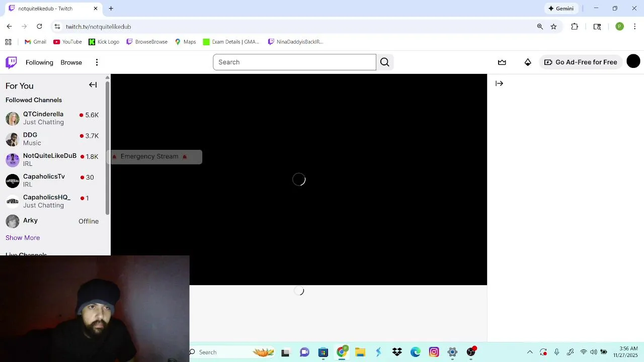Open Dropbox from the taskbar
The image size is (644, 362).
397,352
